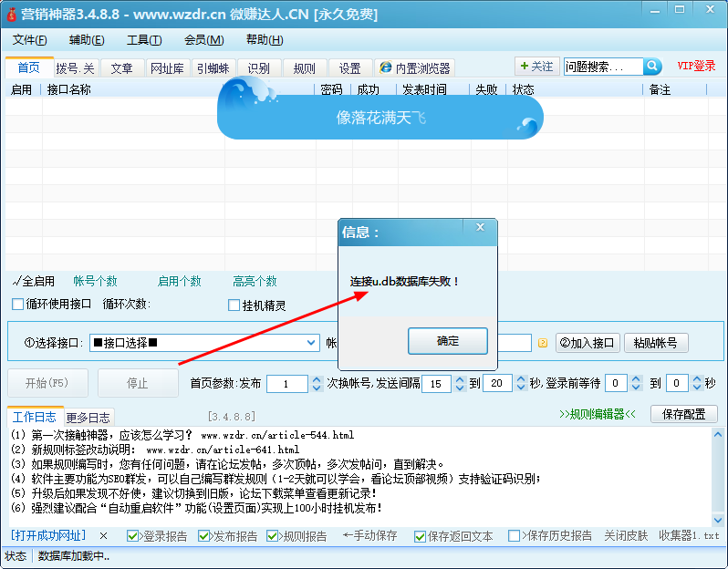Click the +关注 button
This screenshot has width=728, height=569.
click(536, 67)
